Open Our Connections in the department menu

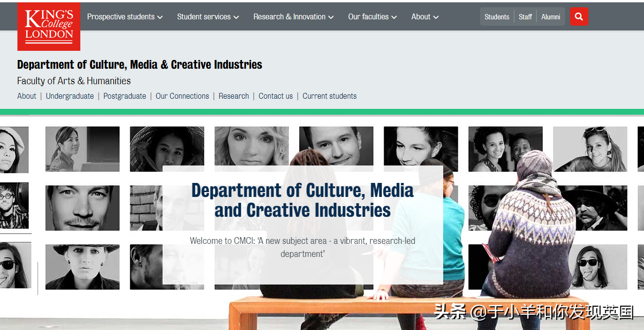[182, 96]
